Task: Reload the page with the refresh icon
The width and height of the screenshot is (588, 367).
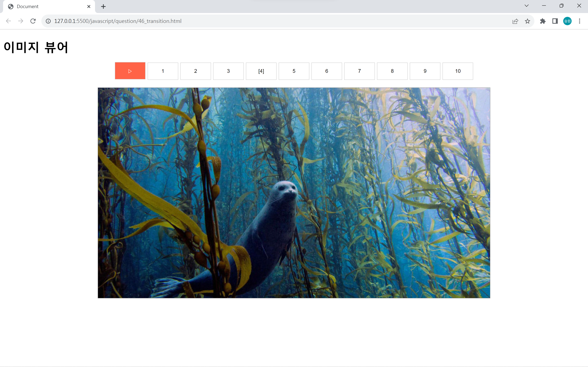Action: point(33,21)
